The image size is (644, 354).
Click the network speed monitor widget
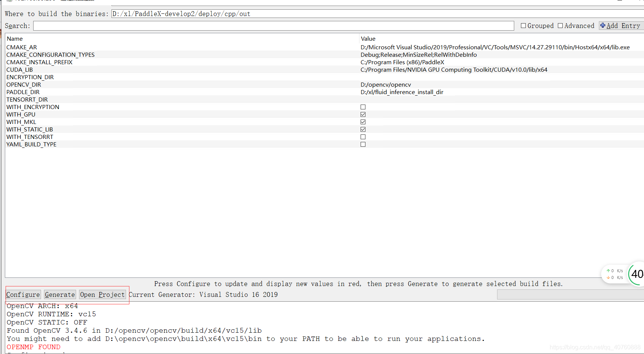click(x=614, y=274)
